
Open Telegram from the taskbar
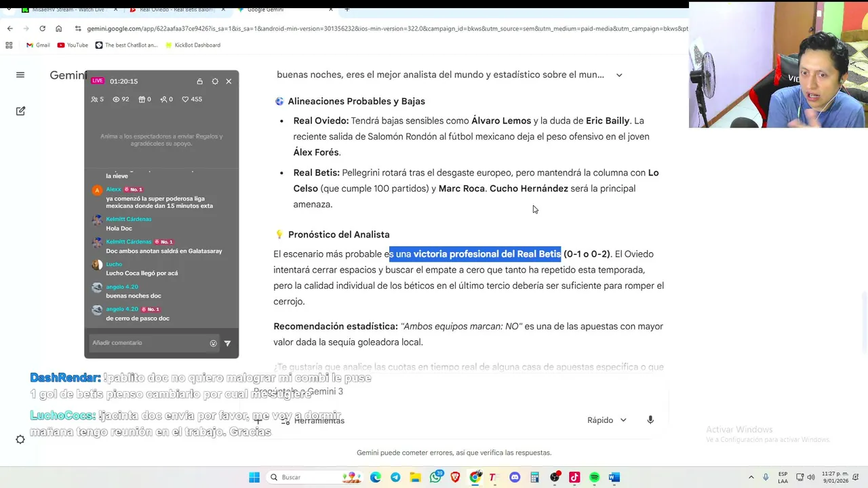(x=395, y=477)
